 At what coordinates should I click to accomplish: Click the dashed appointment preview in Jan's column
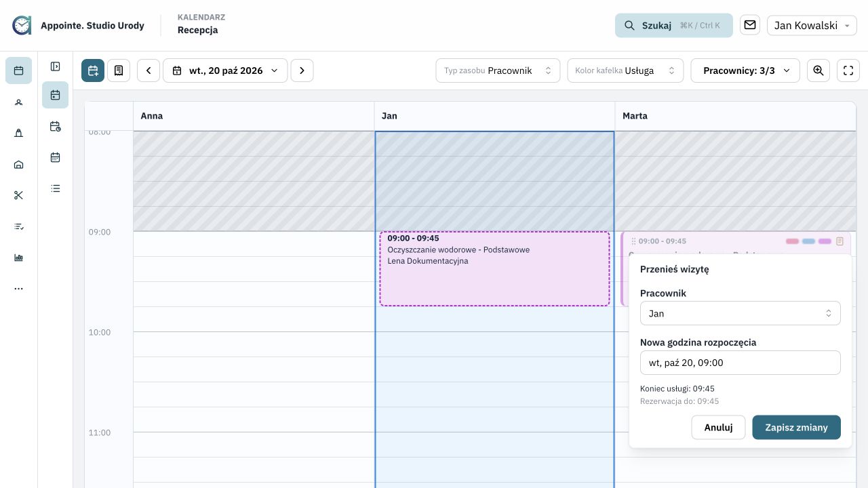click(494, 269)
